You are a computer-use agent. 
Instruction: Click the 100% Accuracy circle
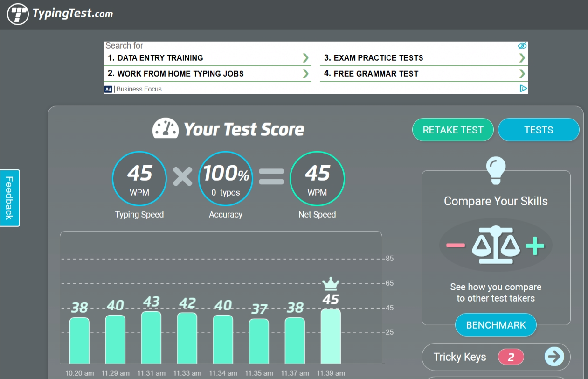pos(226,179)
